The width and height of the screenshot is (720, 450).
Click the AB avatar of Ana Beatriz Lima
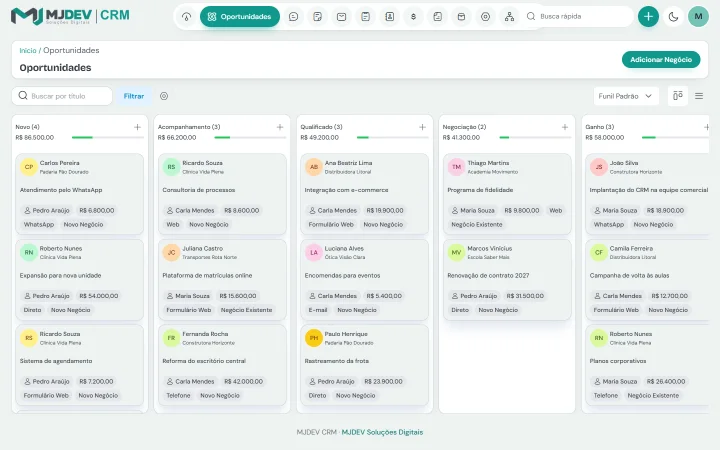pos(314,167)
